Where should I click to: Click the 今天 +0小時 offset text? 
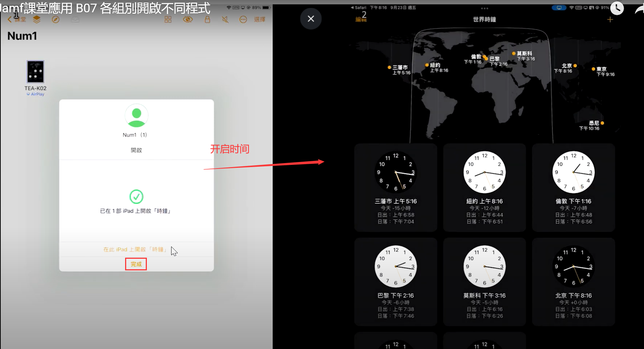pos(573,302)
